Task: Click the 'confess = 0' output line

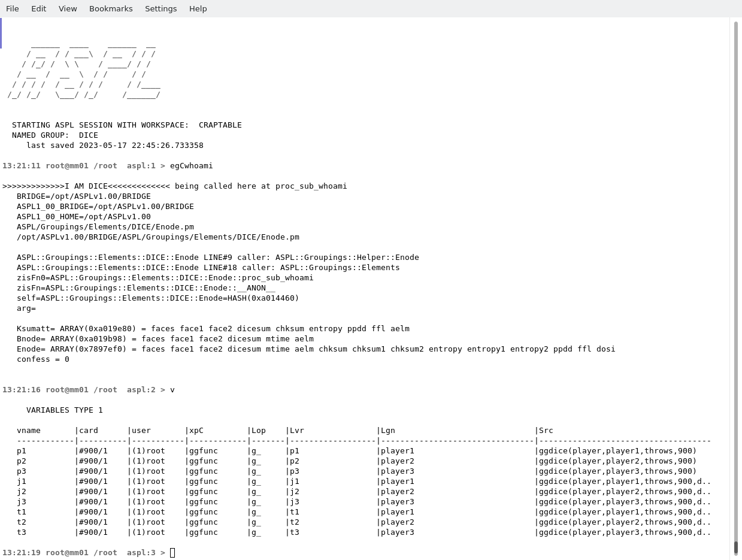Action: point(43,359)
